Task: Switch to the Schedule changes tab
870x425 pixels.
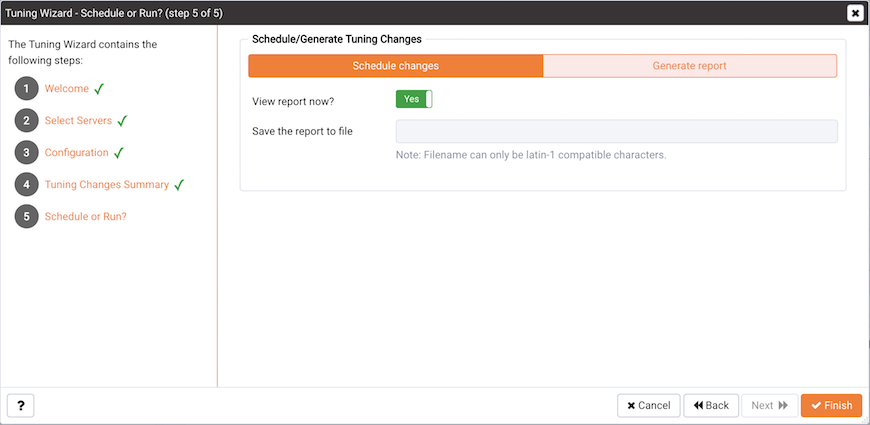Action: [396, 65]
